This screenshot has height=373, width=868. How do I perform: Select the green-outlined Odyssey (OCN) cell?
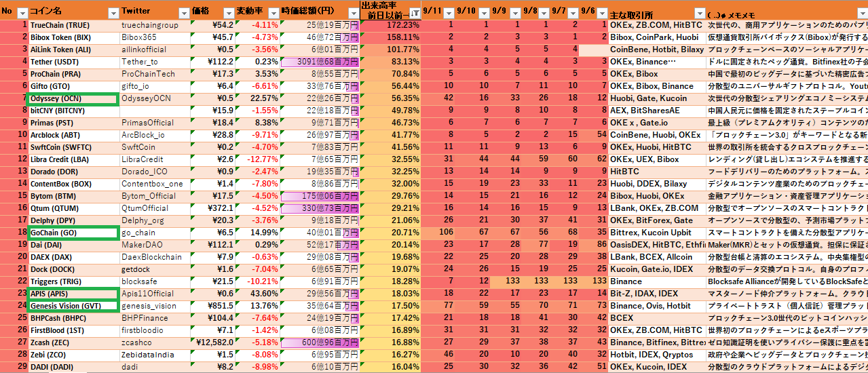point(73,98)
